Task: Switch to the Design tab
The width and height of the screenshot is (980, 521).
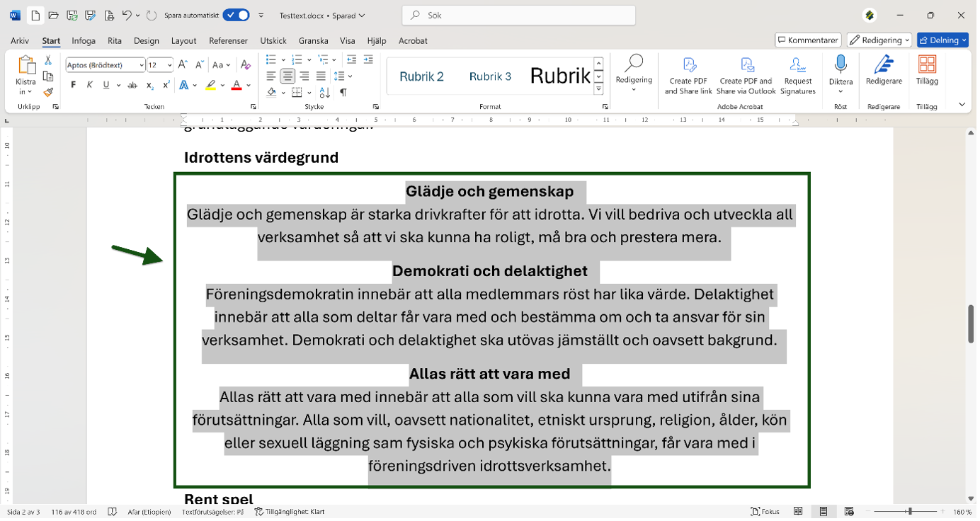Action: pyautogui.click(x=147, y=41)
